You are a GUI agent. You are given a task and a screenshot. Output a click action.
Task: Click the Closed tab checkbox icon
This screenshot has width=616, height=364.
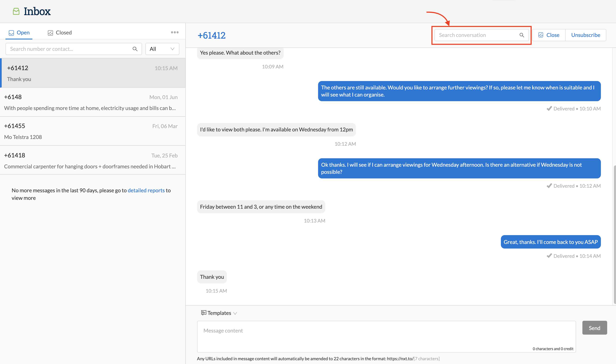[50, 33]
